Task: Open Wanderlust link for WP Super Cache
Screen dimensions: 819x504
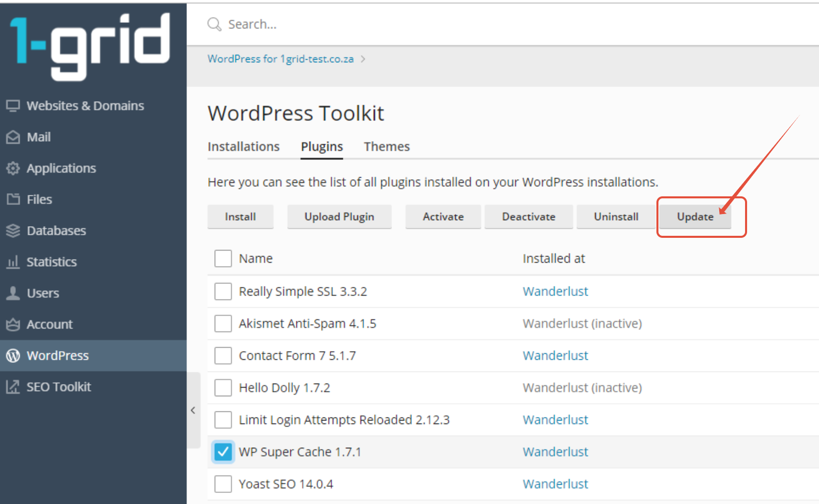Action: [555, 452]
